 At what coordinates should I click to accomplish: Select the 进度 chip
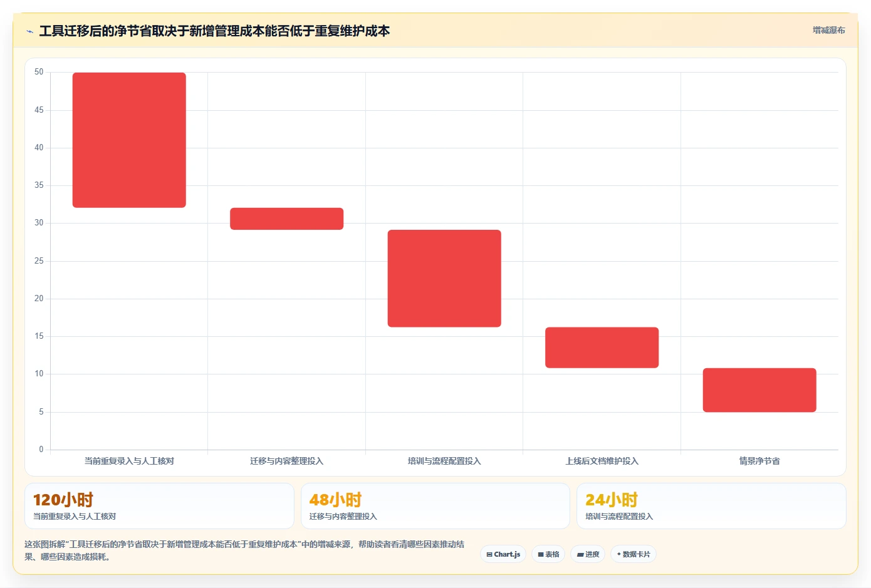pyautogui.click(x=588, y=554)
